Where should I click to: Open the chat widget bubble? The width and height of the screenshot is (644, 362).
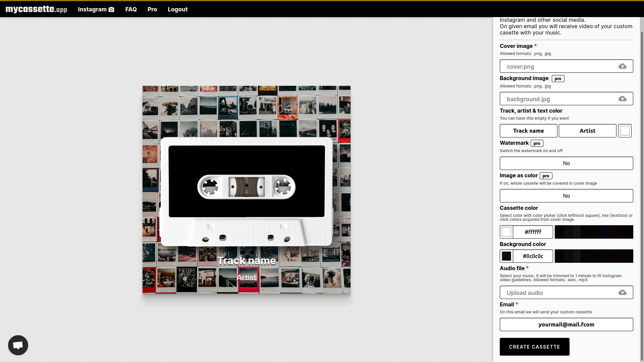click(x=18, y=345)
